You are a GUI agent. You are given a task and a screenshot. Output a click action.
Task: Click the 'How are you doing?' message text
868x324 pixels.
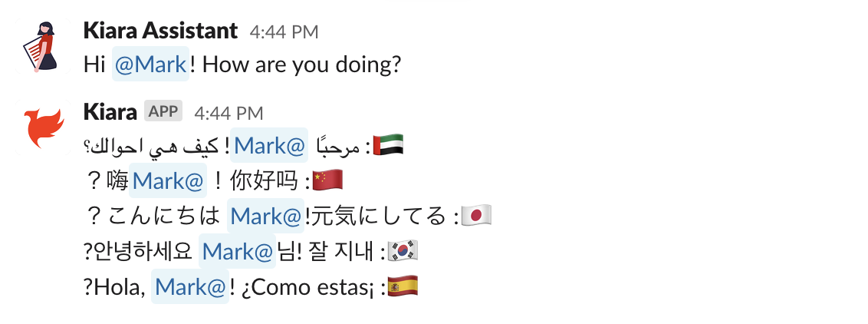(x=301, y=64)
